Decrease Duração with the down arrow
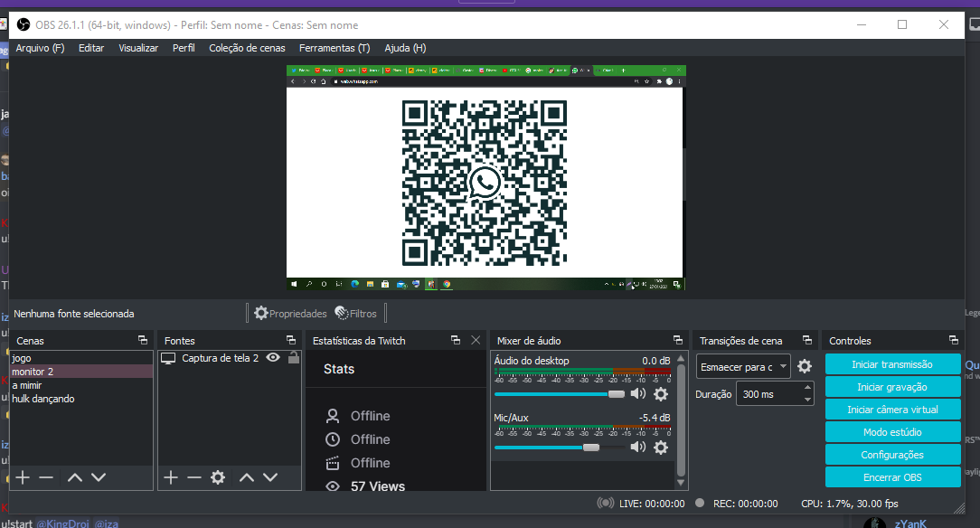This screenshot has height=528, width=980. 807,400
